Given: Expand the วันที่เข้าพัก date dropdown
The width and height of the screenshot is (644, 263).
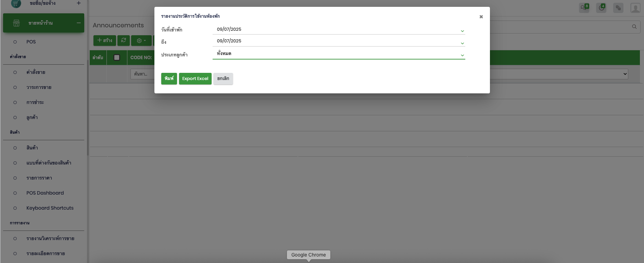Looking at the screenshot, I should (462, 31).
